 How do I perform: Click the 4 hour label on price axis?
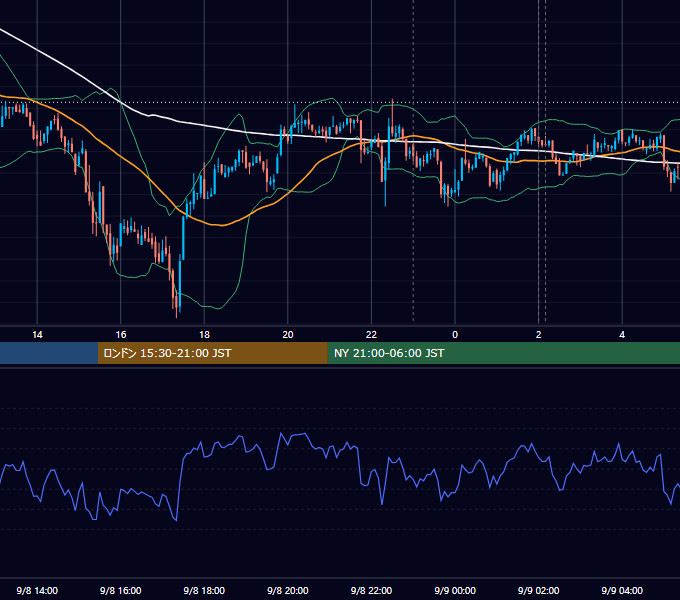622,335
